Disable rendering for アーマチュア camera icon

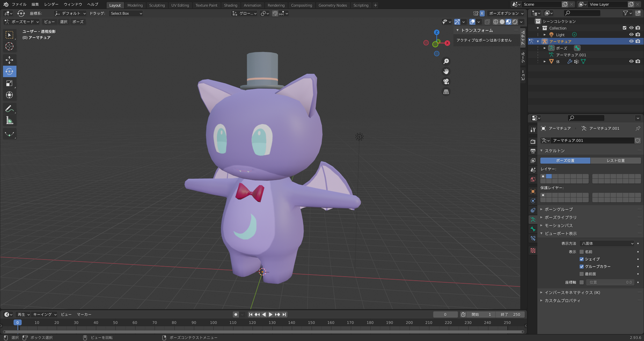638,41
